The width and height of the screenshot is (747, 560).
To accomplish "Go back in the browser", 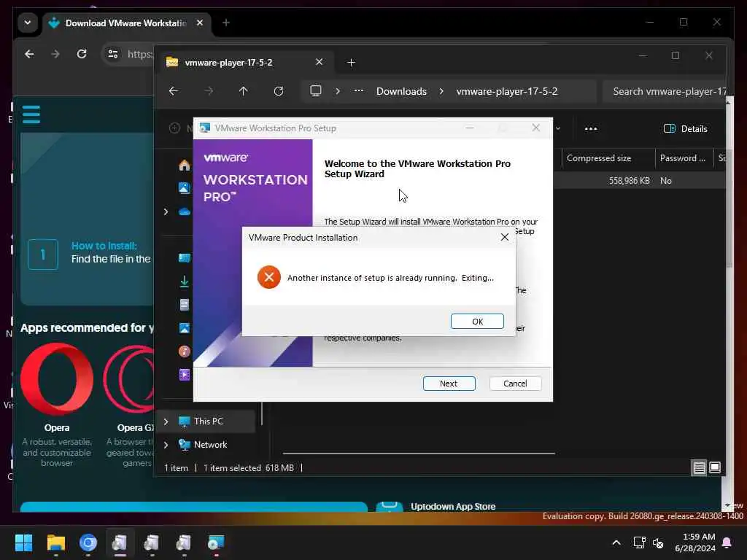I will tap(29, 54).
